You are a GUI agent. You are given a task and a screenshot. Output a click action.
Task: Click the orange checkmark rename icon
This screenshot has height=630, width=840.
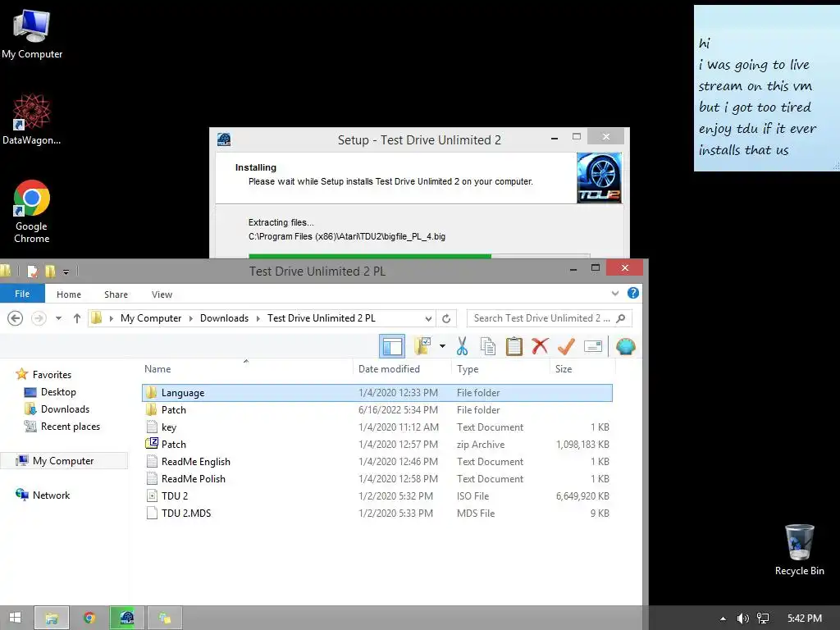coord(566,347)
